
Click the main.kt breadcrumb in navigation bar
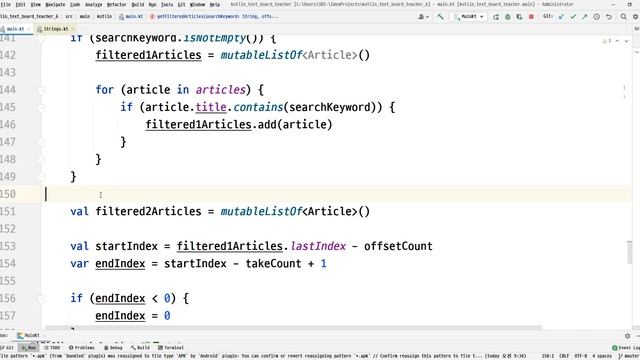(x=131, y=17)
